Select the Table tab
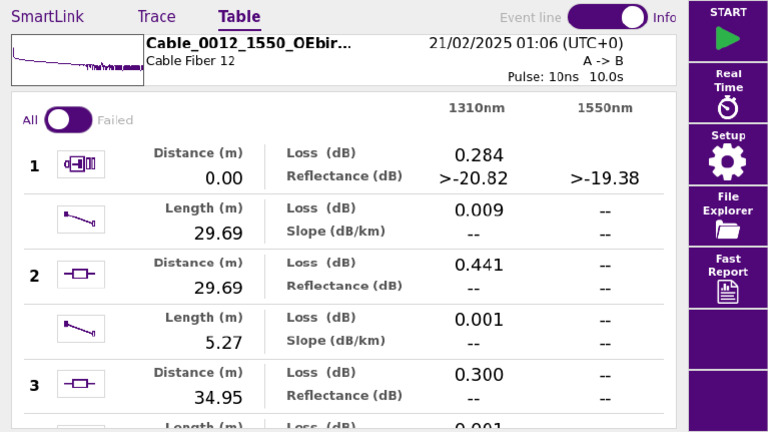Viewport: 768px width, 432px height. click(239, 17)
